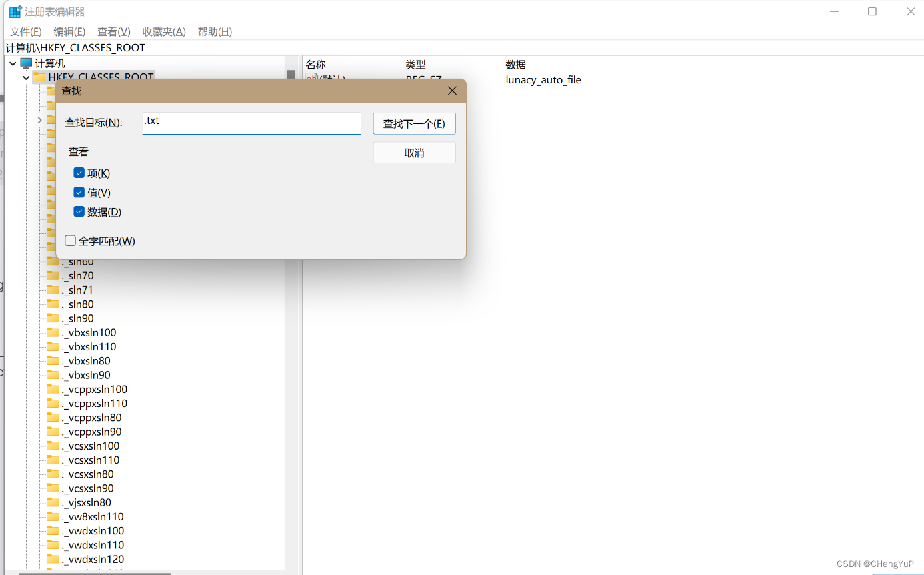
Task: Collapse the HKEY_CLASSES_ROOT node
Action: click(x=26, y=77)
